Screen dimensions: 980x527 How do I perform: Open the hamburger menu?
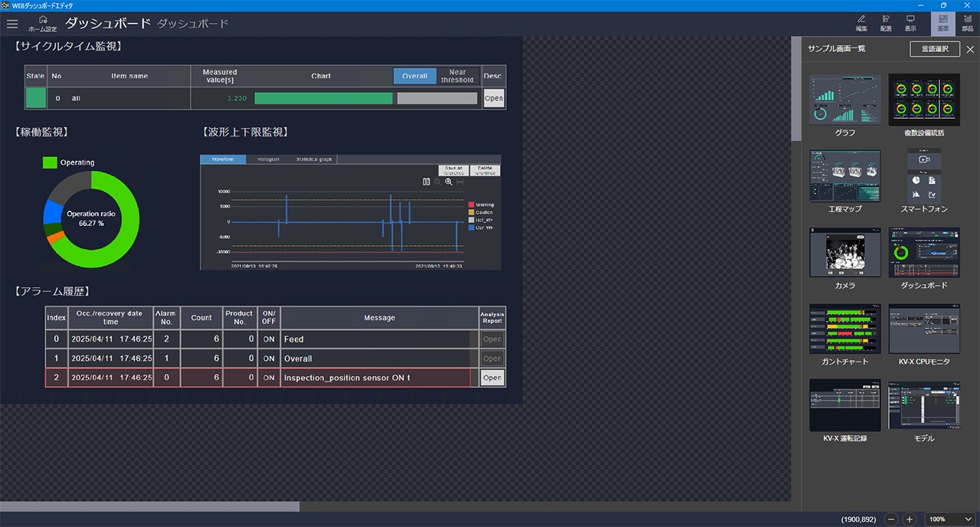pos(12,24)
